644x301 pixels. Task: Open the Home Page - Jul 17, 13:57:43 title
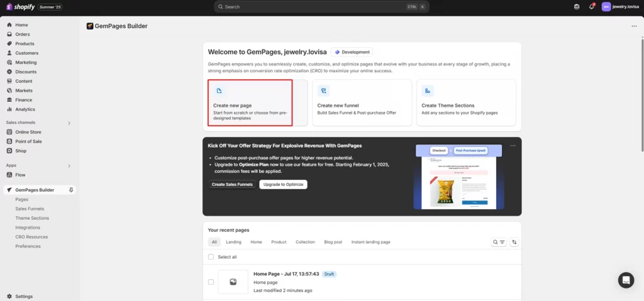pyautogui.click(x=286, y=274)
